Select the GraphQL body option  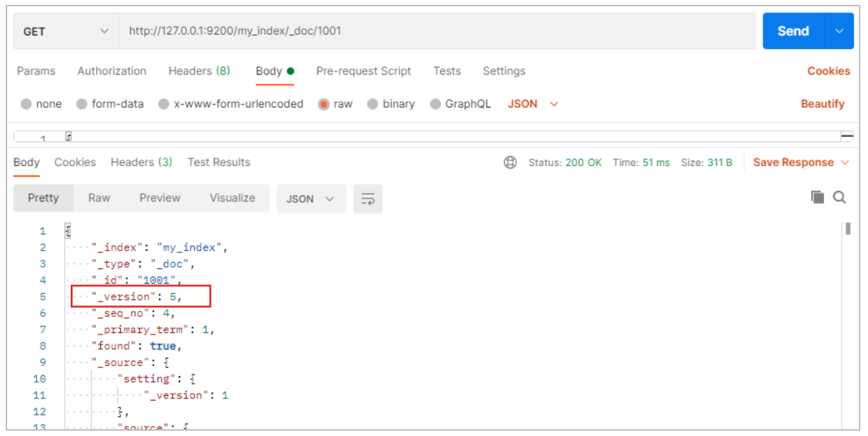(436, 104)
